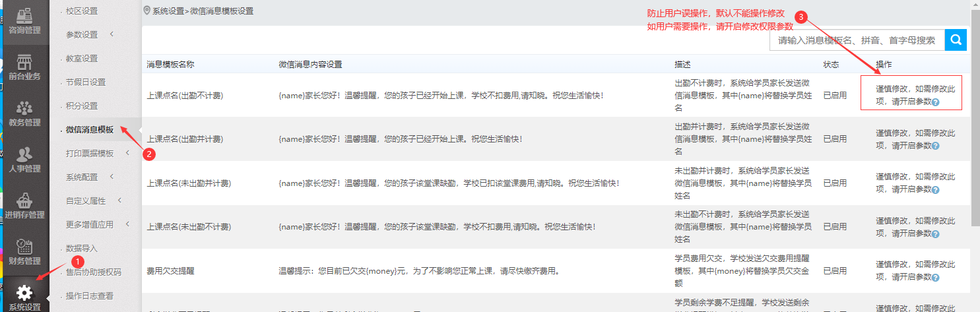
Task: Expand 更多增值应用 submenu
Action: point(127,224)
